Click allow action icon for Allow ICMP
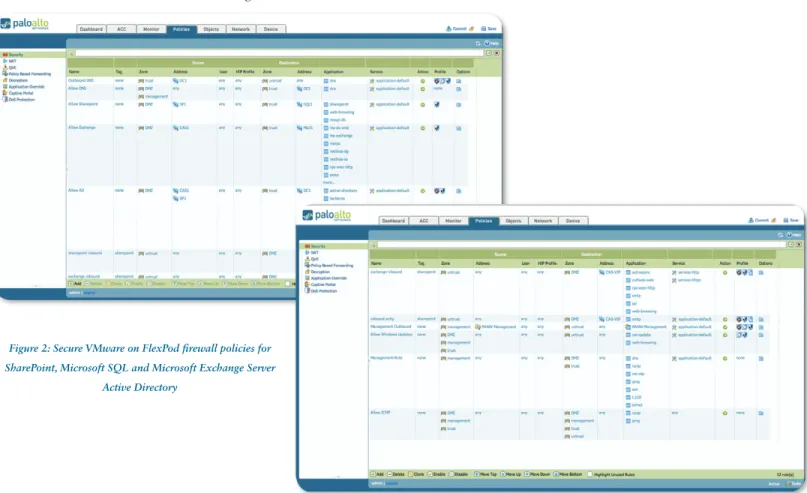Image resolution: width=807 pixels, height=493 pixels. (x=725, y=413)
